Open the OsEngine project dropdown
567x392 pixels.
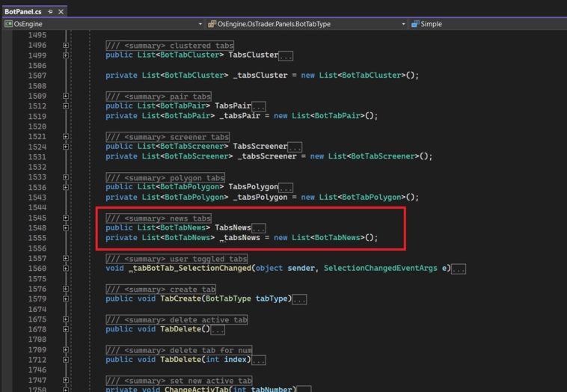(x=103, y=24)
